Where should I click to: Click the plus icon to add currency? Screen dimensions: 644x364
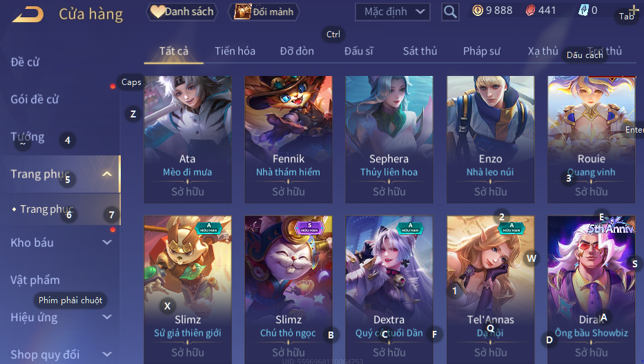(634, 10)
